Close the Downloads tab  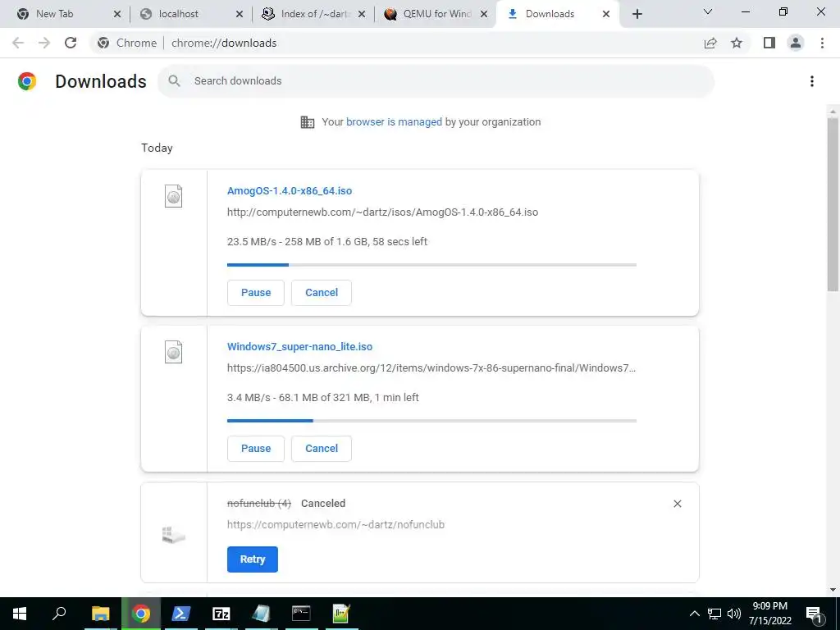pyautogui.click(x=606, y=15)
